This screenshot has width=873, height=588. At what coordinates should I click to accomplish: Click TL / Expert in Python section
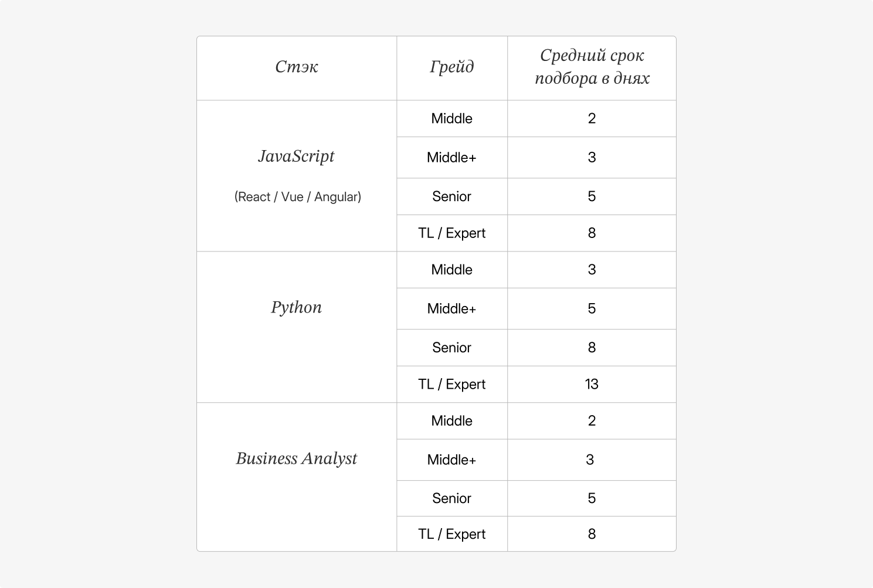tap(452, 385)
